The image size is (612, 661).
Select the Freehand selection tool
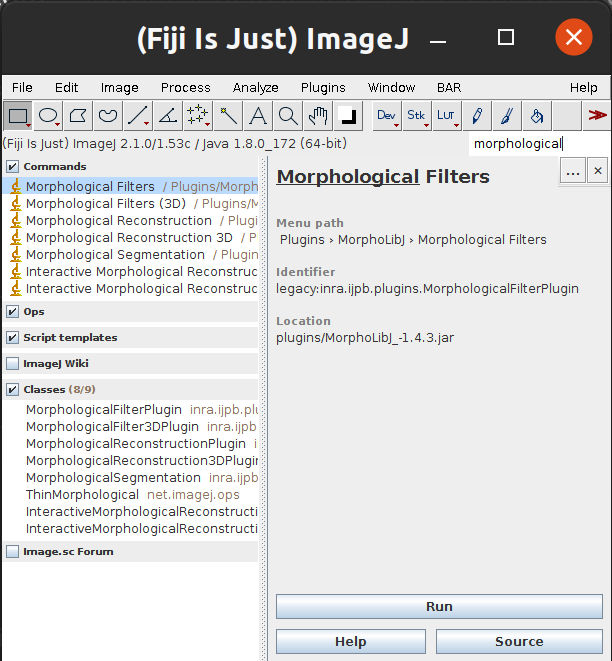point(108,116)
